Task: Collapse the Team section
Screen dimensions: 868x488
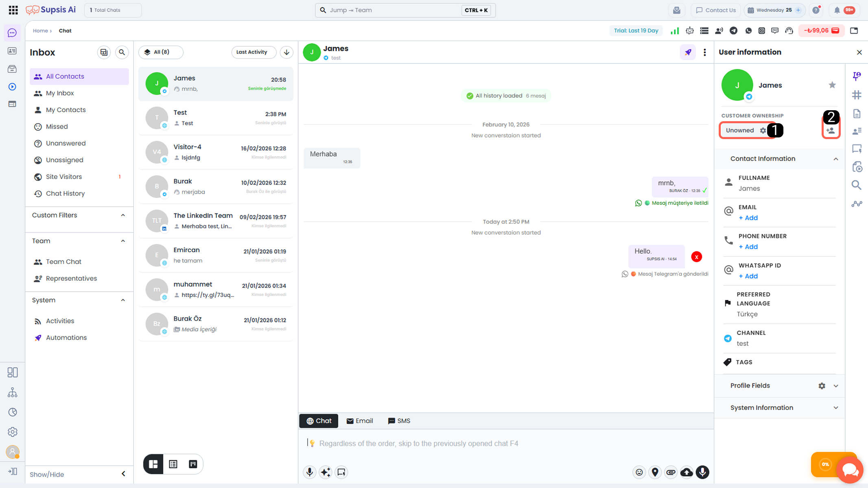Action: (123, 241)
